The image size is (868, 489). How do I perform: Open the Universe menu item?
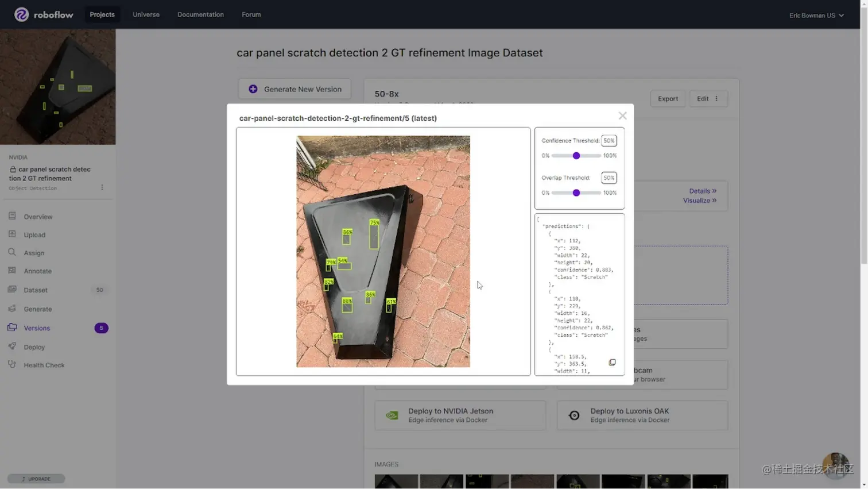click(x=145, y=14)
